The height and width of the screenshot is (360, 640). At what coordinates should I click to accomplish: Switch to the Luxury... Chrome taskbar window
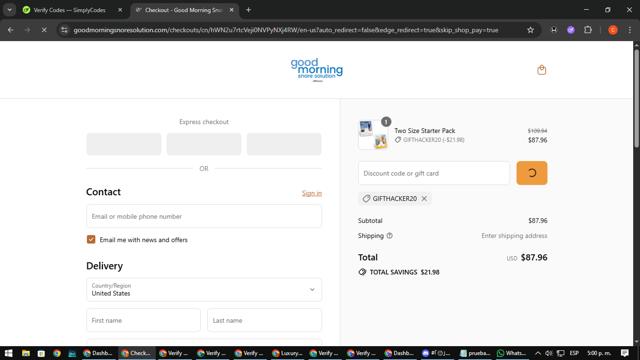[x=287, y=353]
